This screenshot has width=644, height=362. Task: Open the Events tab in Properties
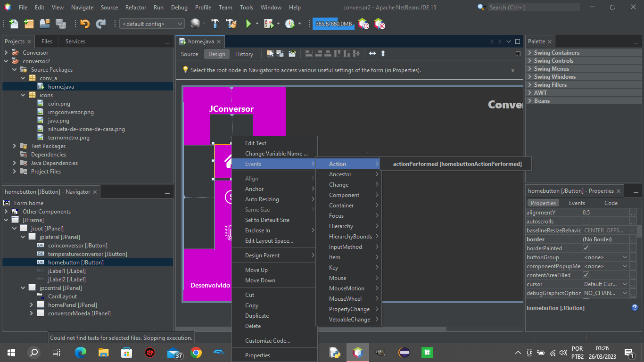click(577, 203)
